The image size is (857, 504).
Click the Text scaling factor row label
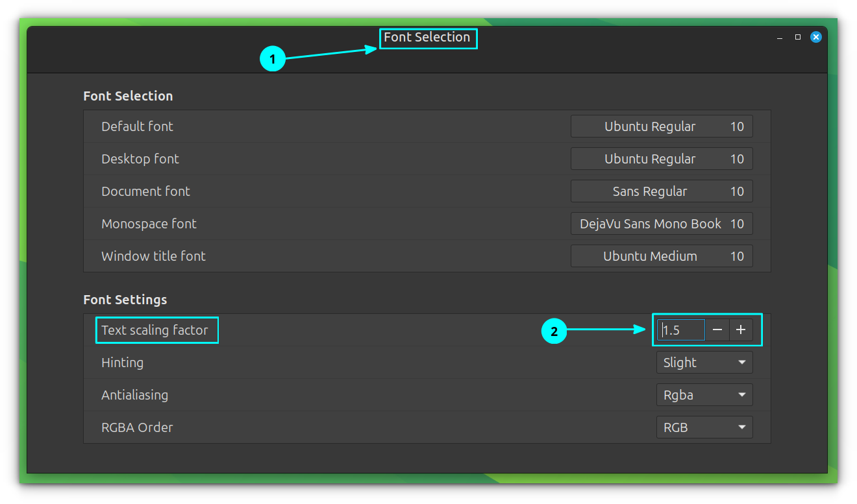point(156,330)
